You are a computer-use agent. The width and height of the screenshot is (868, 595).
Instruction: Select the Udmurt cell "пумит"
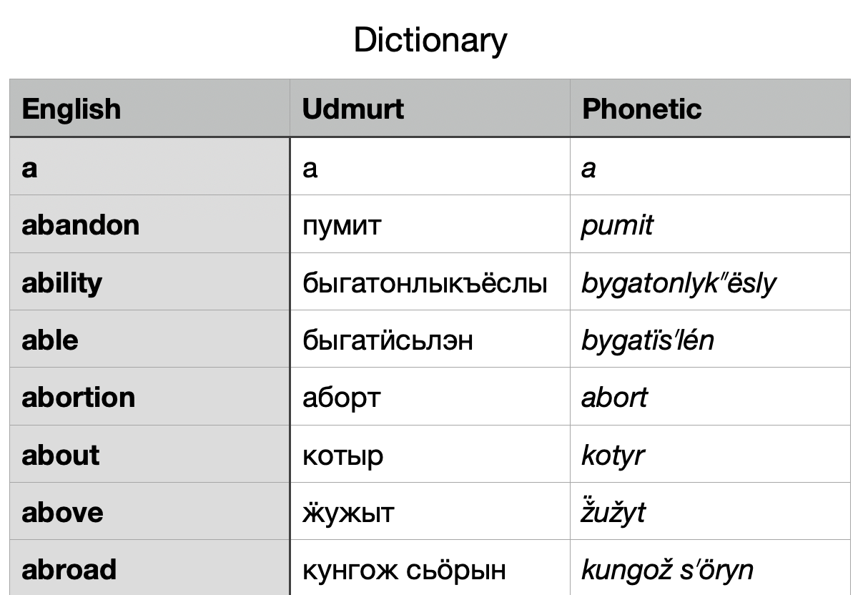pos(342,225)
